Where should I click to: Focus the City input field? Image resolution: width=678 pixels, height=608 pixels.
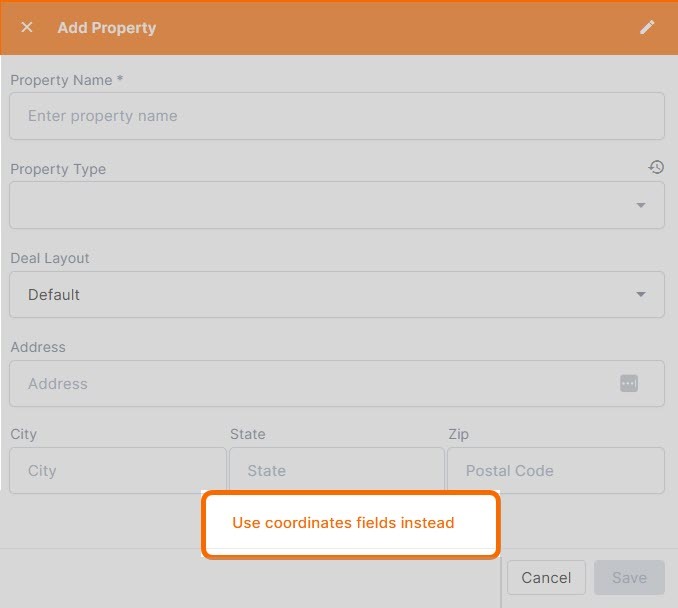[118, 471]
